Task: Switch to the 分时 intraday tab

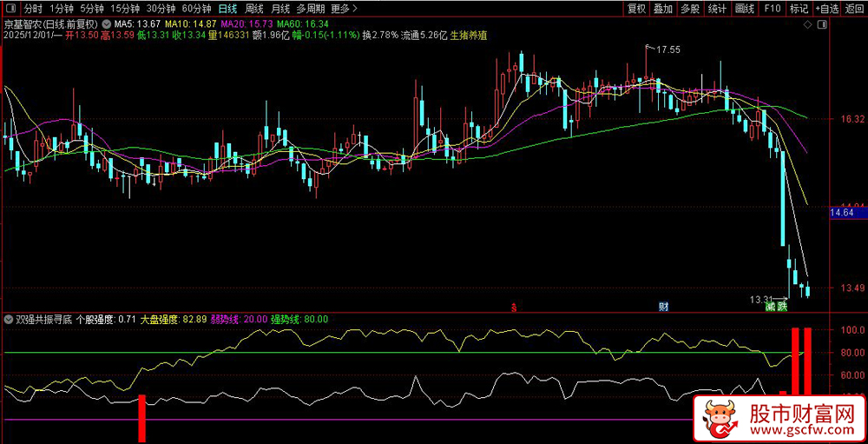Action: click(x=32, y=9)
